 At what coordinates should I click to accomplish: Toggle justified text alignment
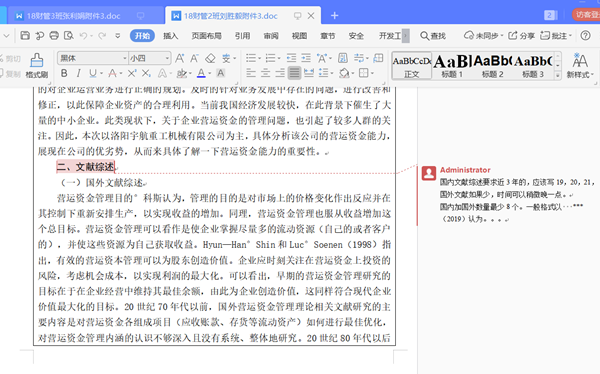(x=294, y=73)
